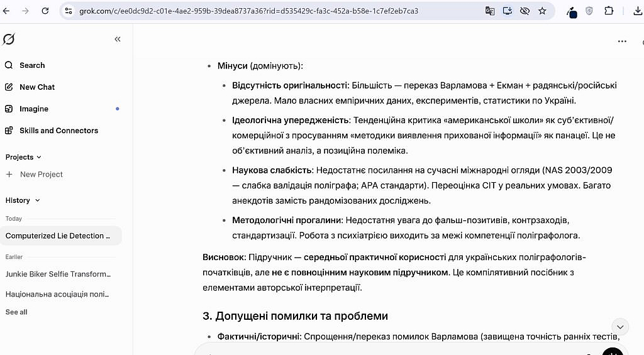This screenshot has width=644, height=355.
Task: Open the Computerized Lie Detection chat
Action: coord(61,236)
